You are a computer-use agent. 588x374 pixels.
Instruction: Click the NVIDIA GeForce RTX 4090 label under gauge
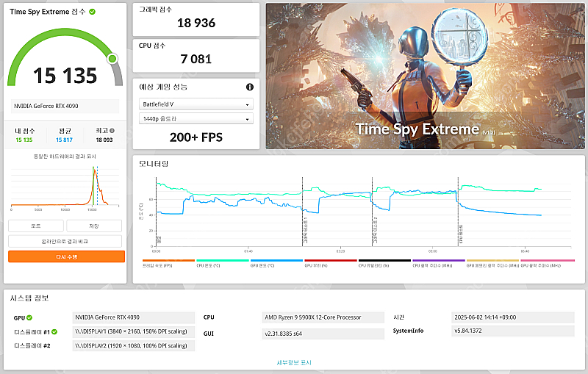click(x=65, y=106)
